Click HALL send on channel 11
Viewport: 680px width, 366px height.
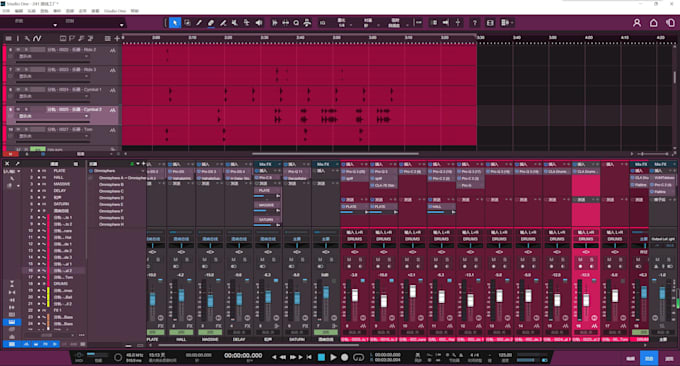tap(441, 206)
